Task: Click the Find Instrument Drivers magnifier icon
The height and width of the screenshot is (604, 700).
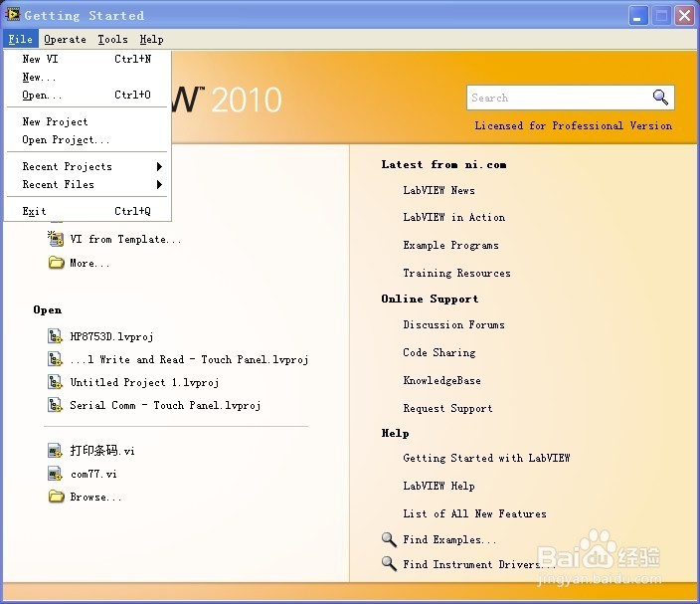Action: 389,563
